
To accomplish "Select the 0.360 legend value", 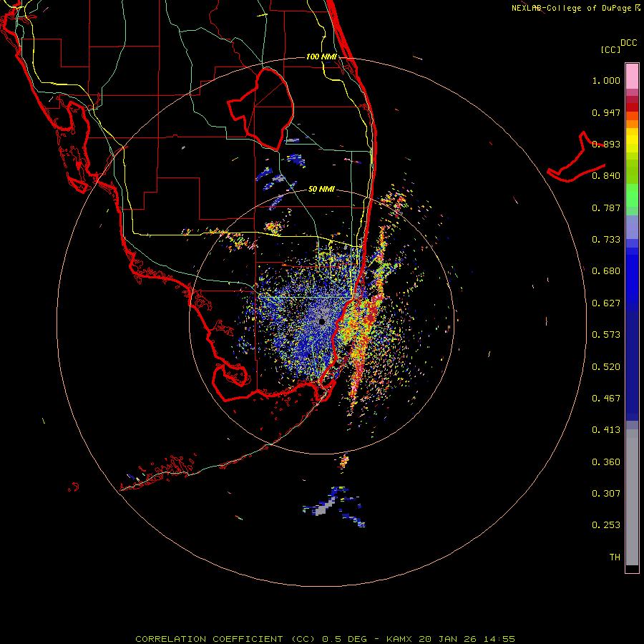I will (x=606, y=462).
